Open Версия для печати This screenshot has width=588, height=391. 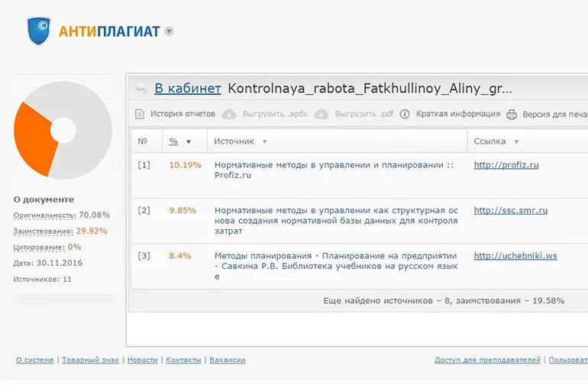(x=555, y=115)
